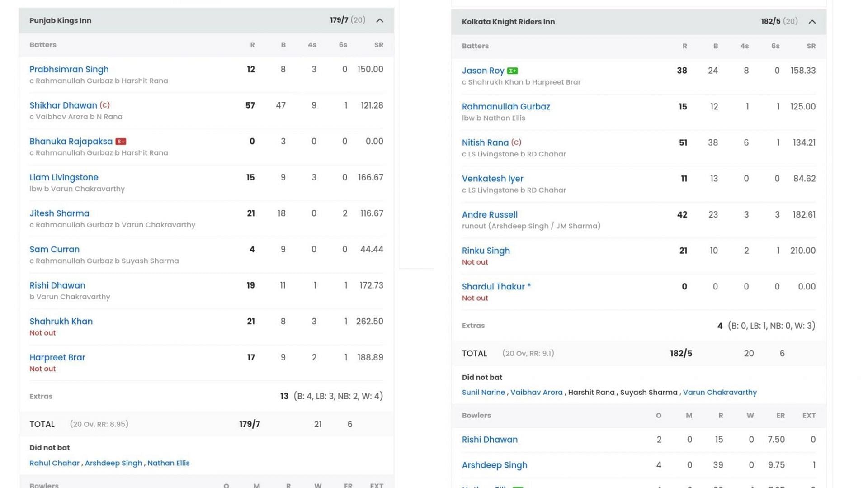This screenshot has width=868, height=488.
Task: Open Rishi Dhawan in the Kolkata bowlers table
Action: point(490,440)
